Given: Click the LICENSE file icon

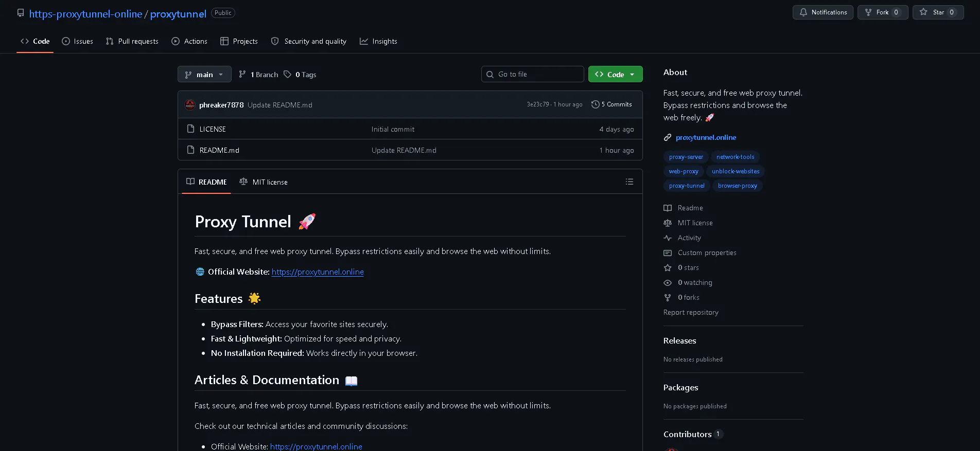Looking at the screenshot, I should coord(190,129).
